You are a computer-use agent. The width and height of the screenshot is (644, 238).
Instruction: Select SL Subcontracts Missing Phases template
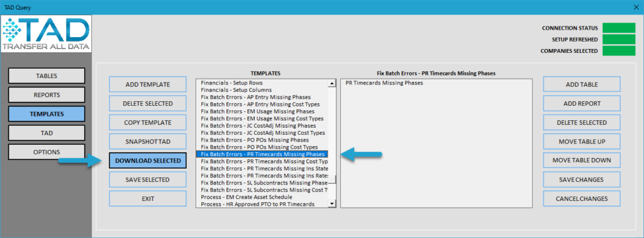tap(262, 183)
